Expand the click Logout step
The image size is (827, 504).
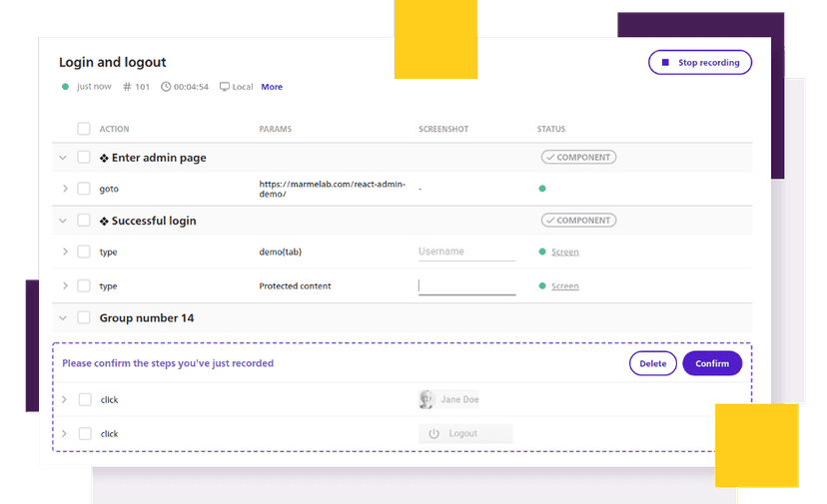pyautogui.click(x=64, y=434)
